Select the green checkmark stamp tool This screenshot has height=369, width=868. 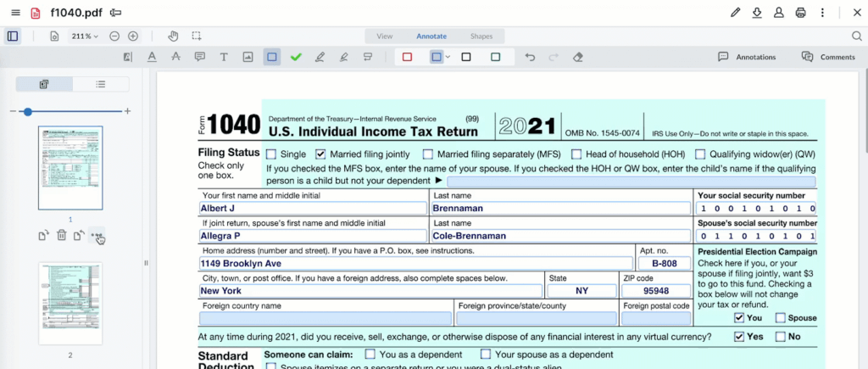tap(296, 57)
